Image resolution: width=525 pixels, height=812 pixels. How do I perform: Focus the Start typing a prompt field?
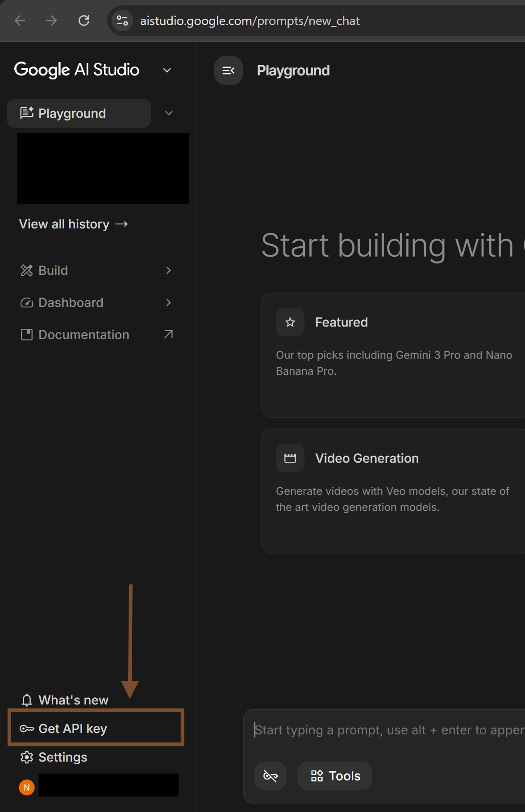[x=389, y=730]
